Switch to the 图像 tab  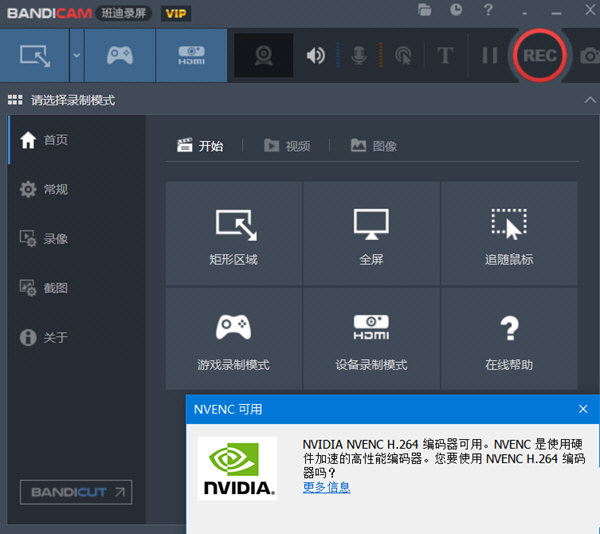click(374, 146)
